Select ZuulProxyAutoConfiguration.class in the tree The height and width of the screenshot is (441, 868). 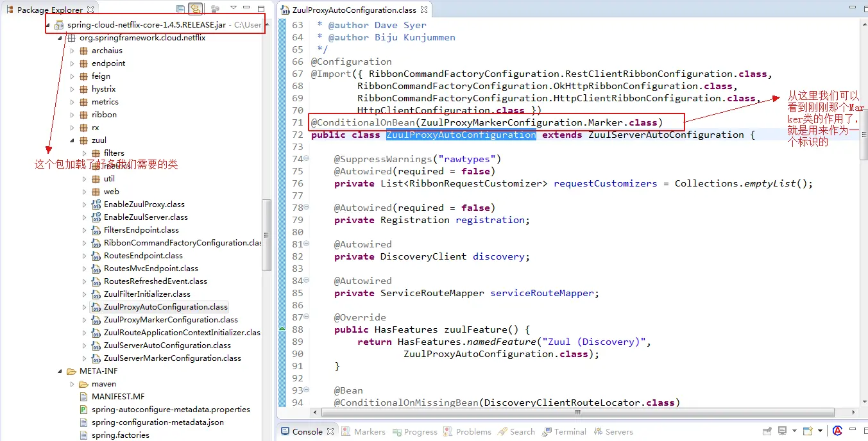[x=166, y=307]
